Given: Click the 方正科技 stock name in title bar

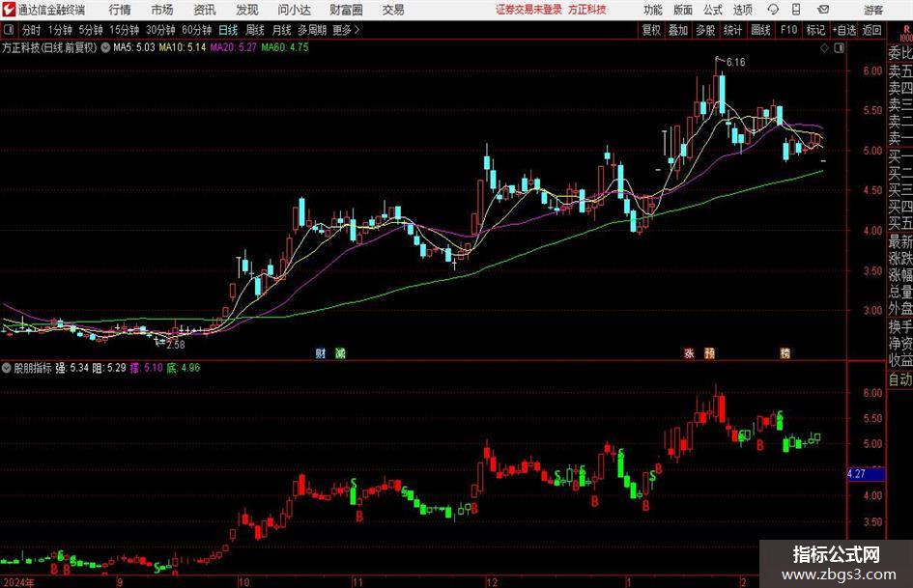Looking at the screenshot, I should pos(587,10).
